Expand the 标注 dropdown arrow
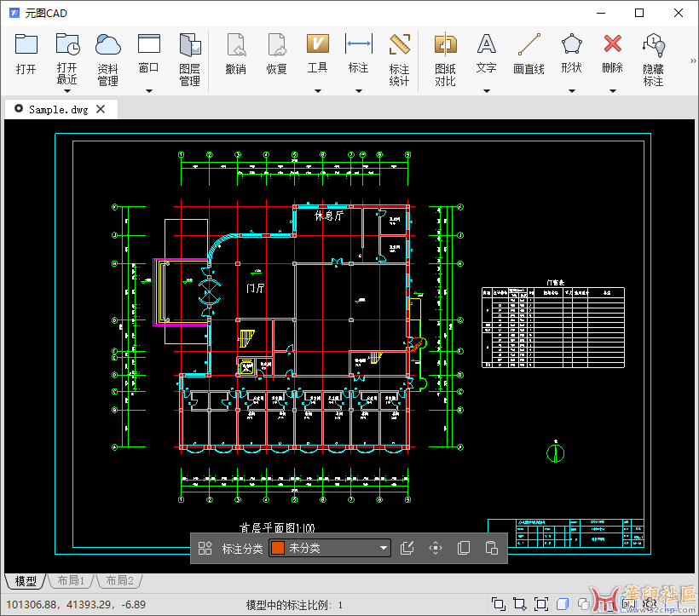Screen dimensions: 699x616 coord(358,91)
